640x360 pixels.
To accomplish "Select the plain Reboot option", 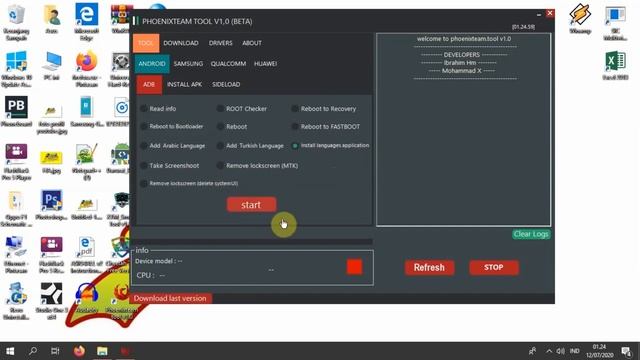I will [232, 127].
